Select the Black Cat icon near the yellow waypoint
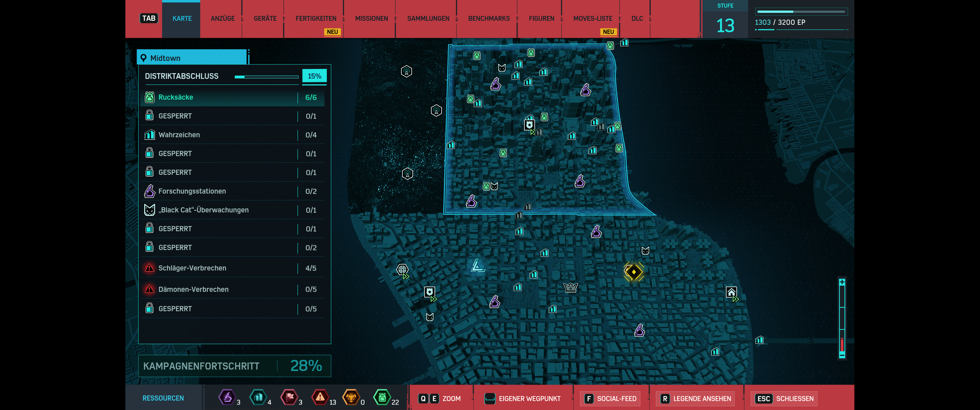Image resolution: width=980 pixels, height=410 pixels. (x=645, y=251)
